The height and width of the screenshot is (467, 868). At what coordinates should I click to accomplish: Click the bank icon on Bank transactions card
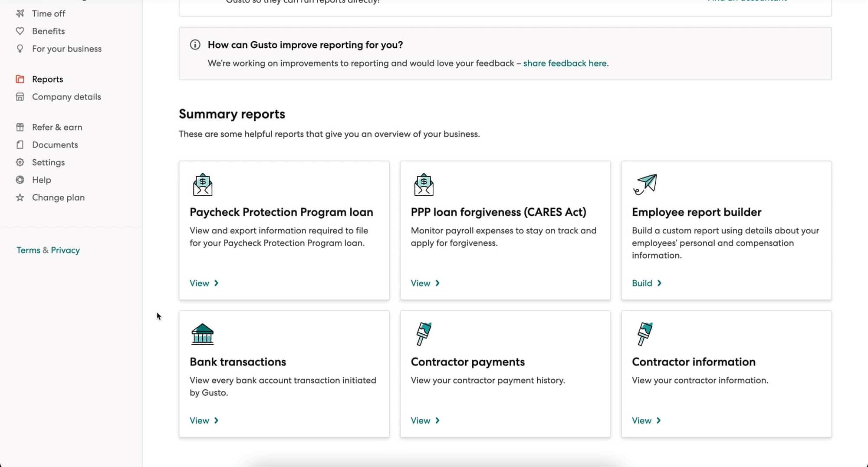(x=203, y=334)
